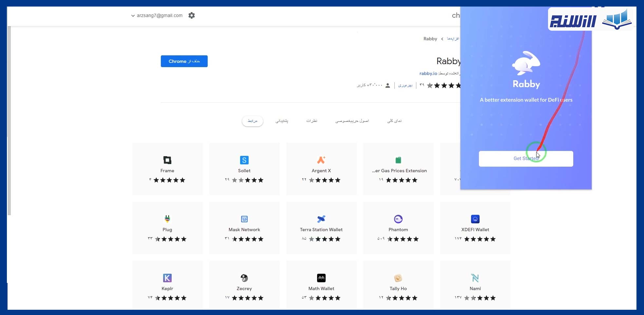Click the Mask Network title

[x=244, y=230]
